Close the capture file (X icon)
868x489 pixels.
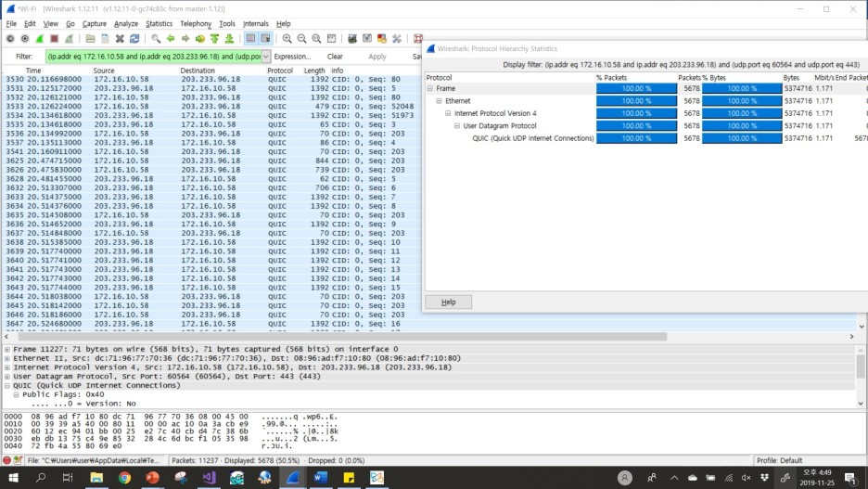(x=120, y=38)
